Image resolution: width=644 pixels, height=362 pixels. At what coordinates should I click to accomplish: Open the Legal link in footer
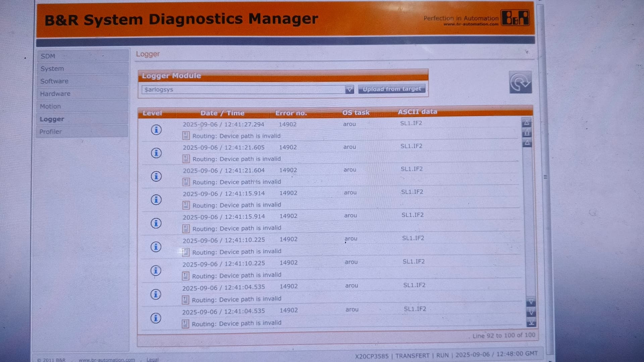pyautogui.click(x=152, y=359)
